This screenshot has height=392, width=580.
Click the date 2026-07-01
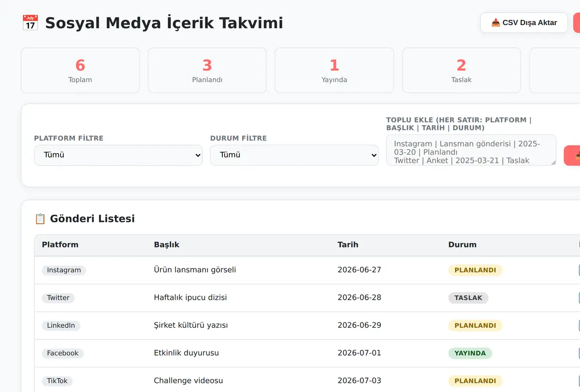(360, 353)
